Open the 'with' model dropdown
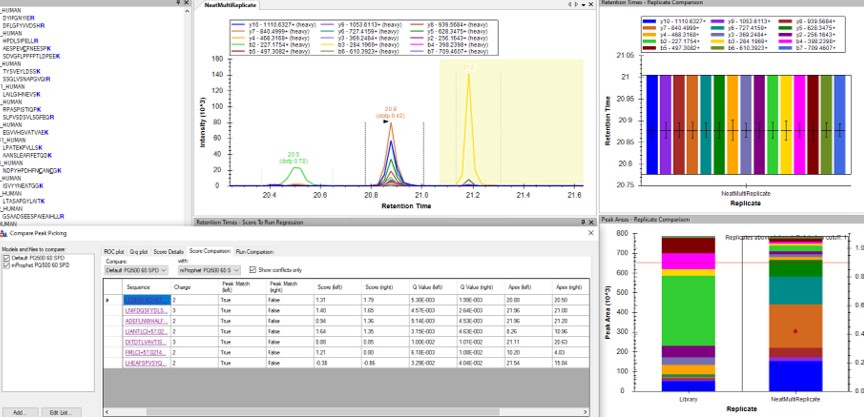 (209, 270)
